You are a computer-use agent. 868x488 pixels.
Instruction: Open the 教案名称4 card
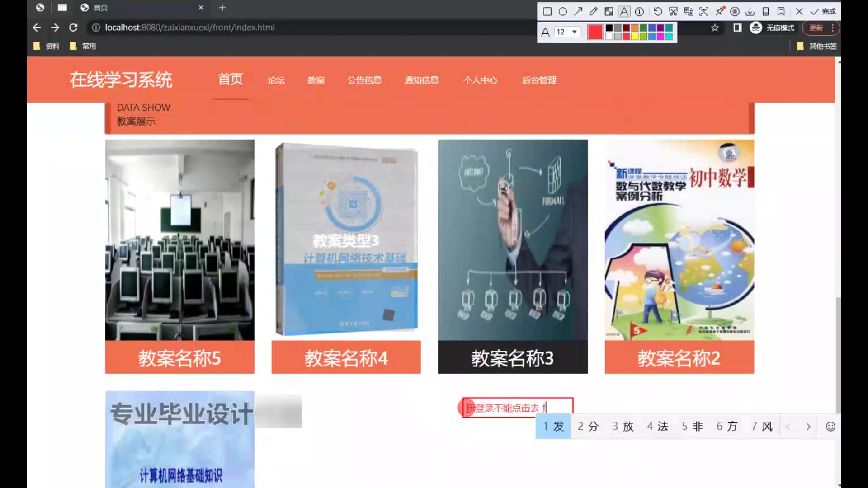click(346, 257)
